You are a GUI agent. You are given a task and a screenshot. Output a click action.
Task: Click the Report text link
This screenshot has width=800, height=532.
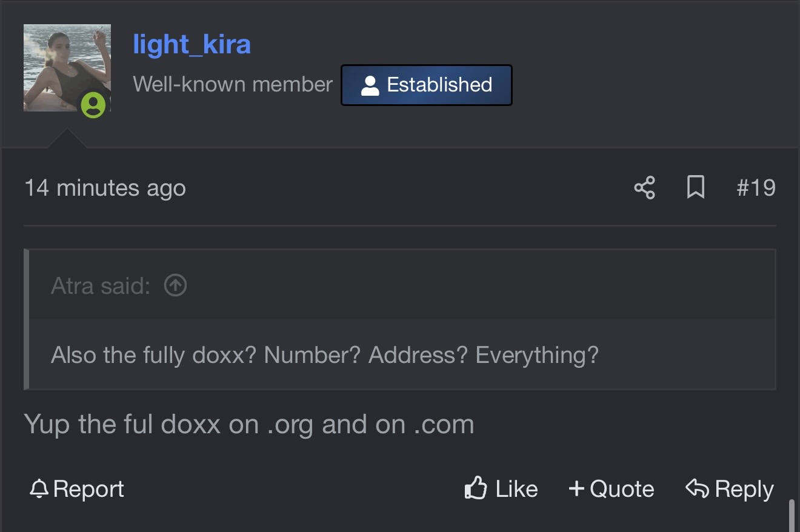88,489
